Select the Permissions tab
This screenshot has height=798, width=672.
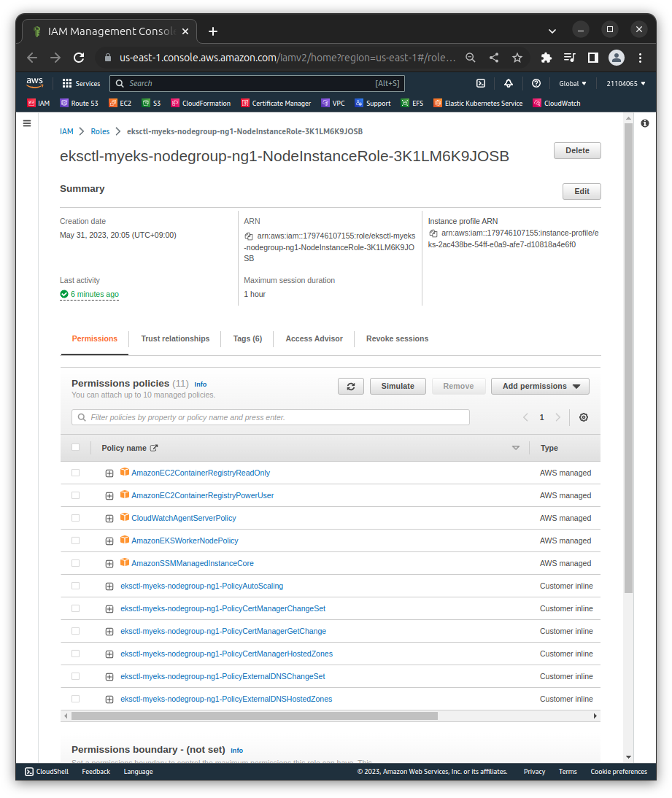(x=95, y=339)
